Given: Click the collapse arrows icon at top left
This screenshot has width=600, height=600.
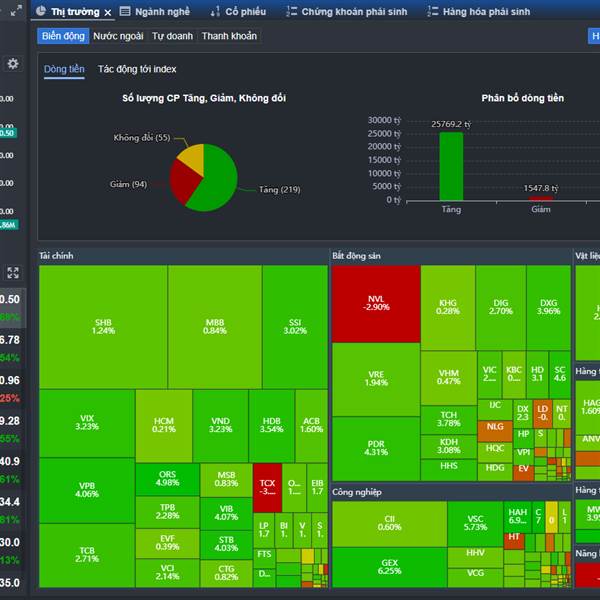Looking at the screenshot, I should (x=16, y=11).
